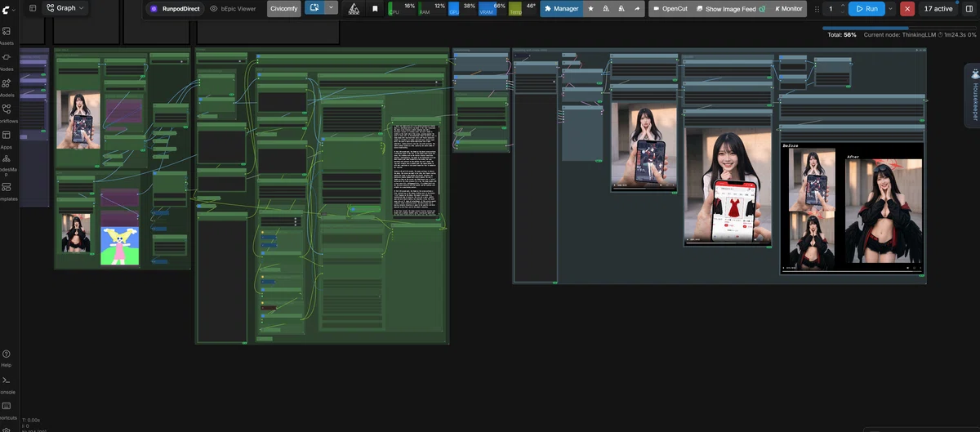Click the Show Image Feed button
The width and height of the screenshot is (980, 432).
(x=729, y=9)
